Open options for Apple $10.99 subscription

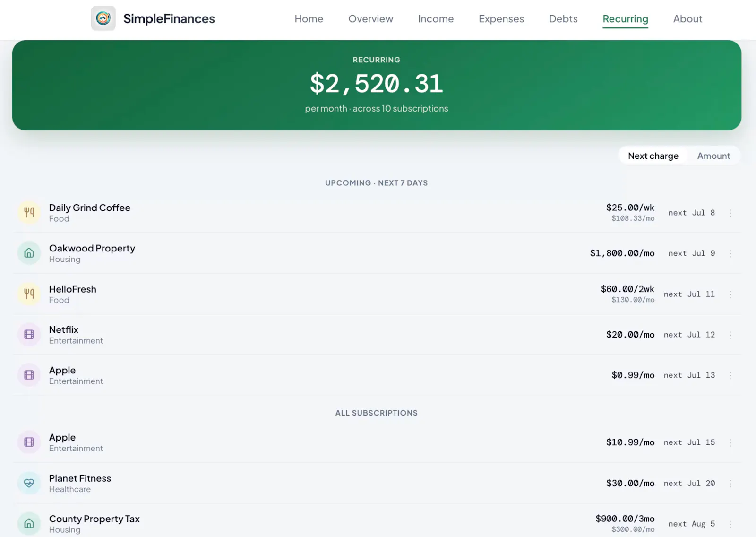click(730, 442)
